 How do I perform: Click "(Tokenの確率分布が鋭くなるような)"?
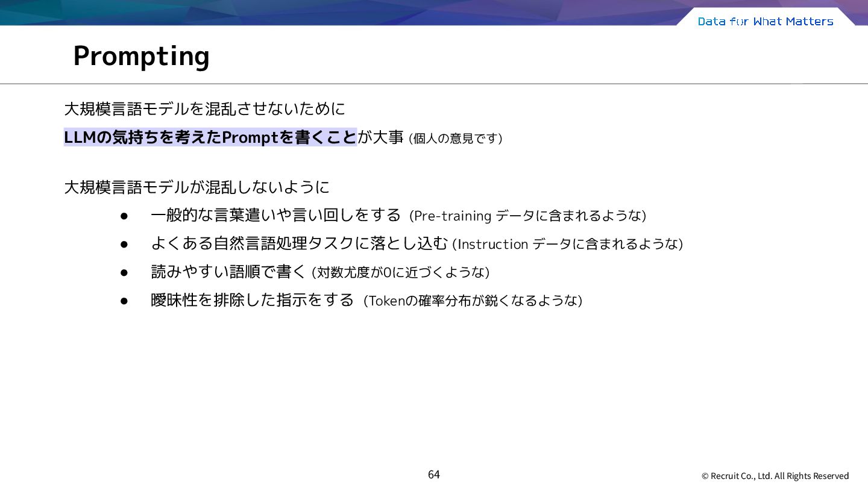point(473,301)
